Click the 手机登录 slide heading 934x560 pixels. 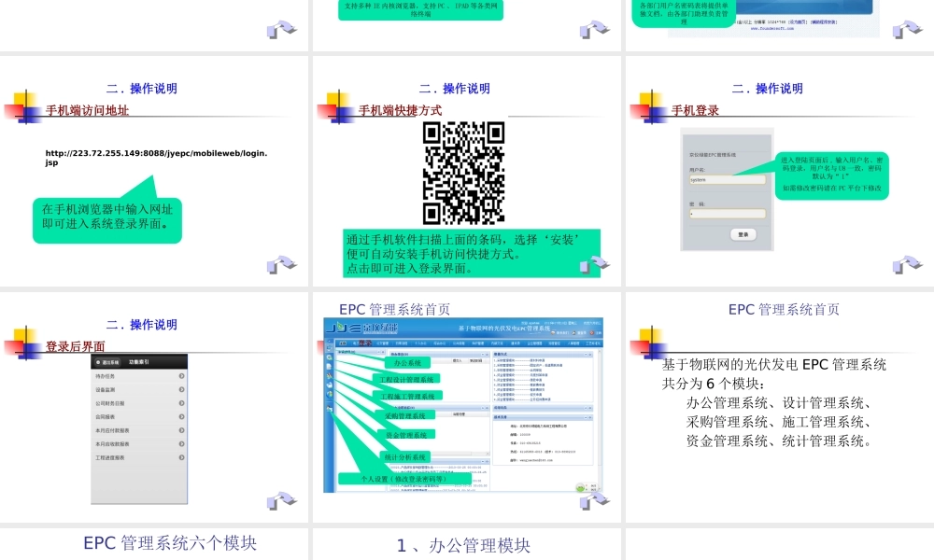(695, 110)
